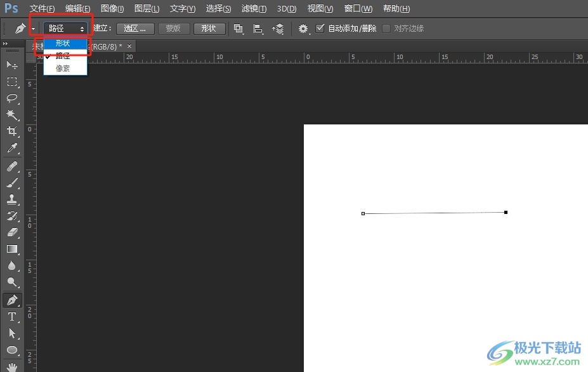The width and height of the screenshot is (588, 372).
Task: Select the Crop tool
Action: click(x=12, y=131)
